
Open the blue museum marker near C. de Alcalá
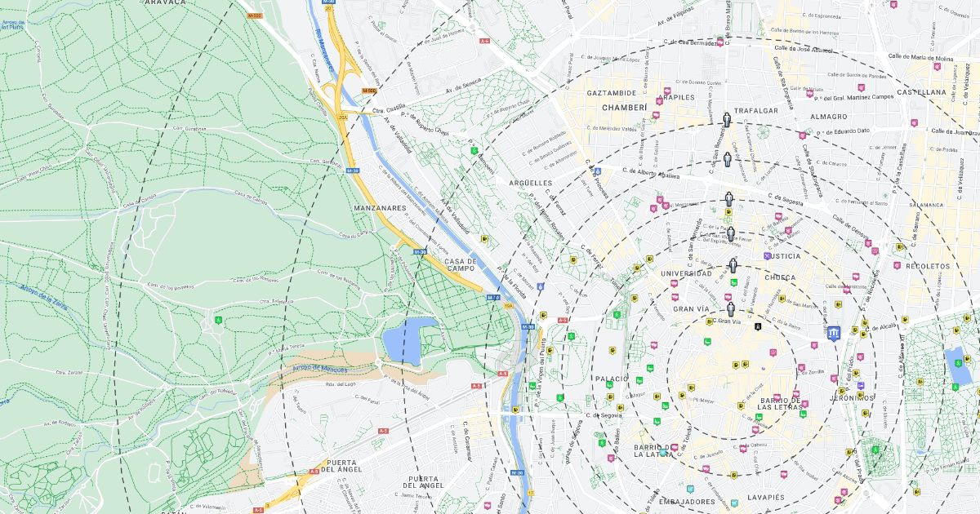click(x=832, y=335)
